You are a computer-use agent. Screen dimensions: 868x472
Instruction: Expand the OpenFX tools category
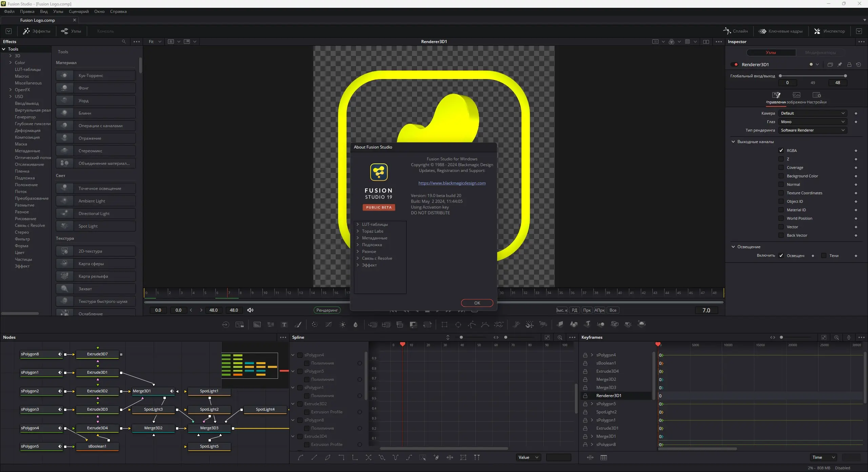pyautogui.click(x=11, y=90)
